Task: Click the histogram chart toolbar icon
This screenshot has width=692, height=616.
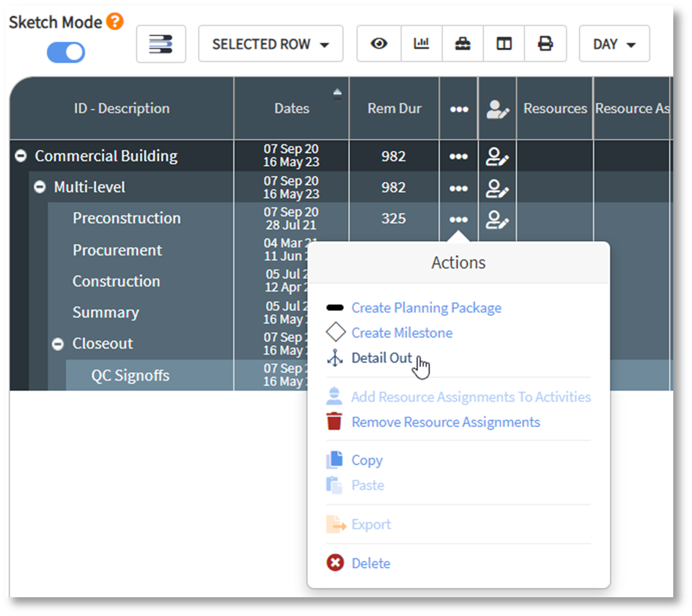Action: pyautogui.click(x=421, y=44)
